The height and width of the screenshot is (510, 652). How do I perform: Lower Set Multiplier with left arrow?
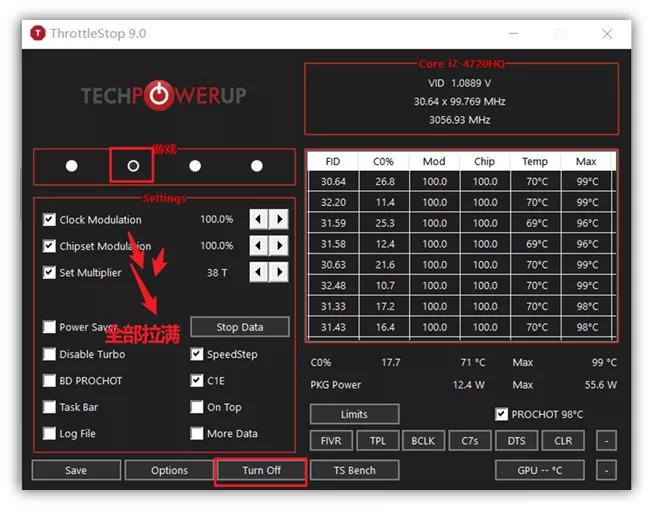click(x=259, y=272)
